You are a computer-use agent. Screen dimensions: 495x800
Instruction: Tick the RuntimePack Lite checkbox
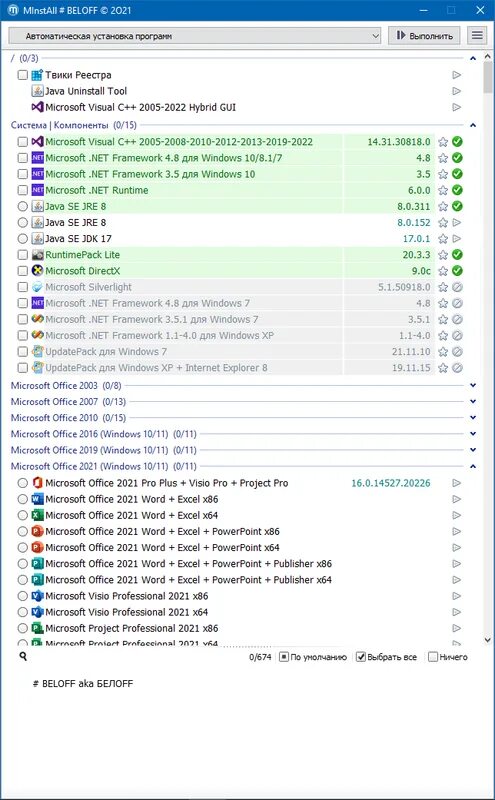coord(22,255)
